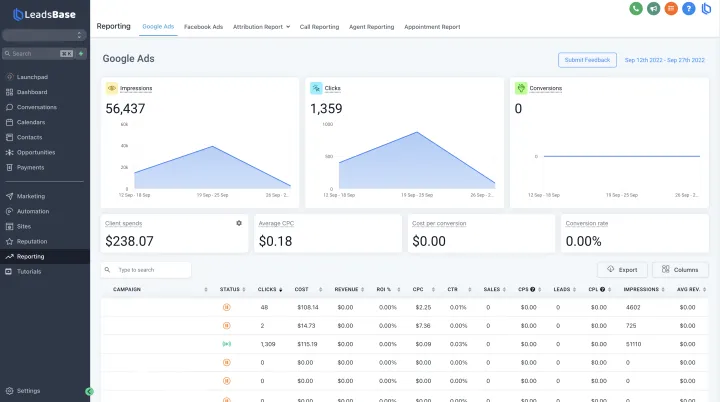Click the Cost per conversion label
The height and width of the screenshot is (402, 720).
tap(439, 223)
